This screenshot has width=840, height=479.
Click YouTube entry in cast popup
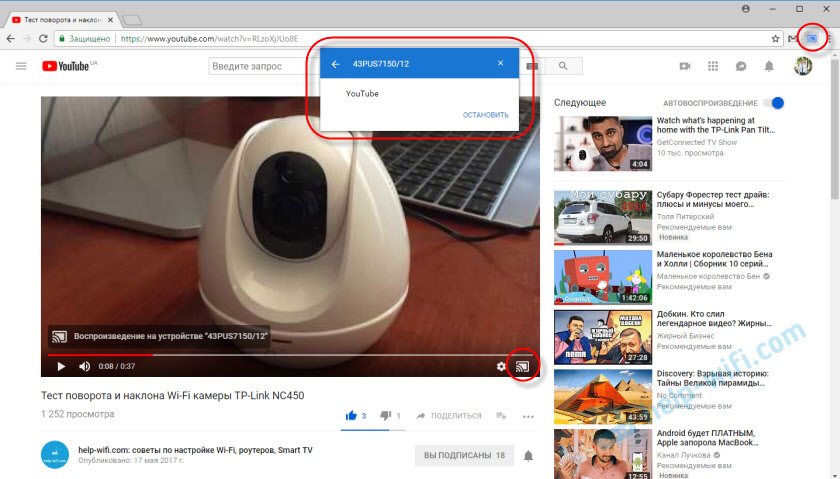point(362,93)
